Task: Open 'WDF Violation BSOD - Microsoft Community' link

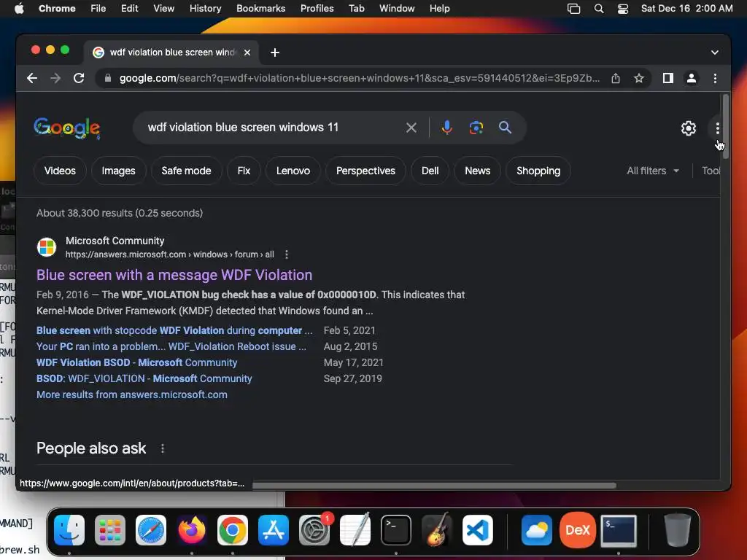Action: pos(136,363)
